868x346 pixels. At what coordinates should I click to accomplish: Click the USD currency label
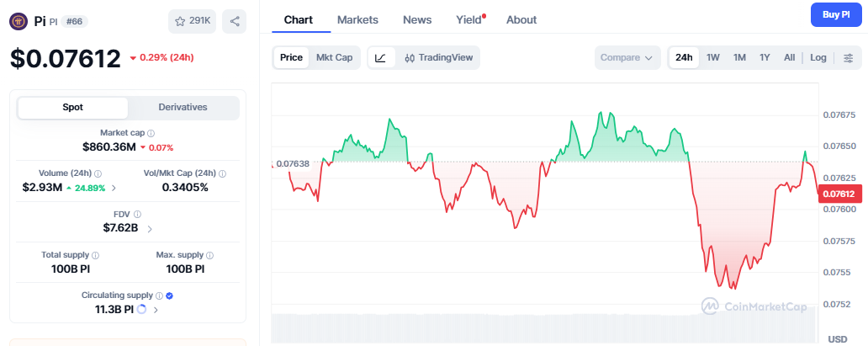[x=838, y=338]
